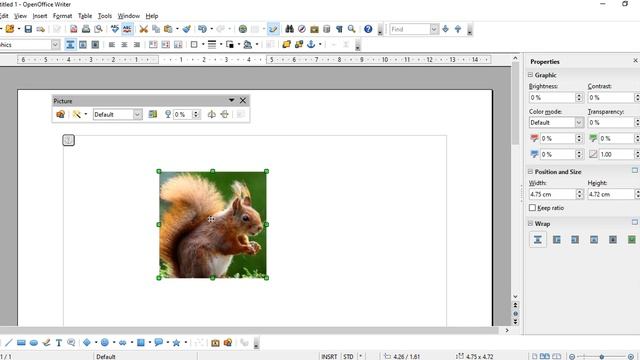Open Color mode dropdown in Properties
640x360 pixels.
tap(579, 122)
